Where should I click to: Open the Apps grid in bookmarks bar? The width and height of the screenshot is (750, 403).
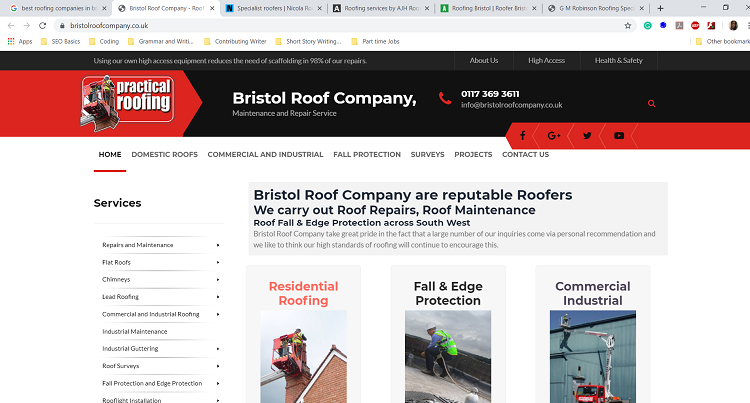click(x=20, y=42)
